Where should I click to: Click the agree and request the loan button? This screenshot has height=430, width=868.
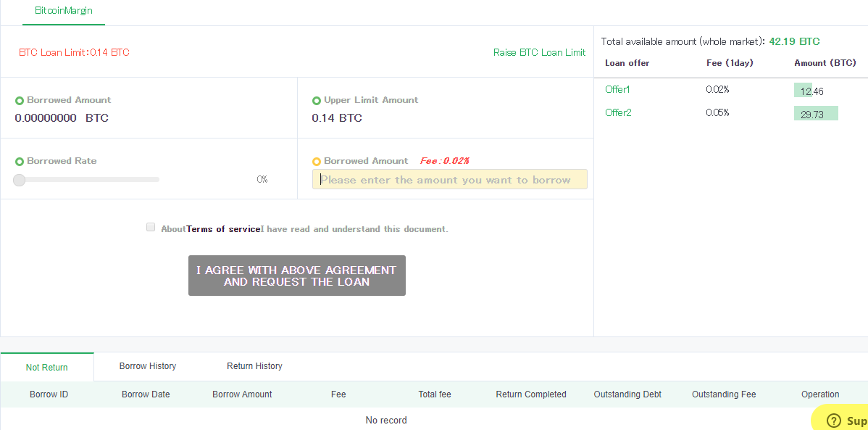click(297, 276)
